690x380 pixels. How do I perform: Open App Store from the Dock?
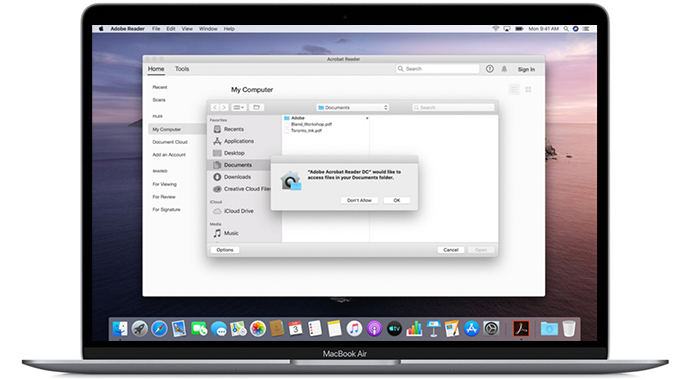click(471, 329)
